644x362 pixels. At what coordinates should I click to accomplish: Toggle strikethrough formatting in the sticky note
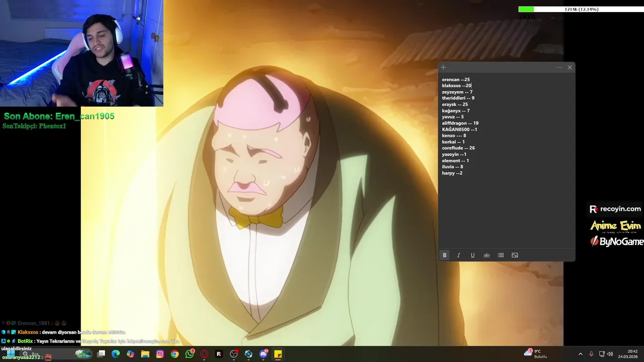(x=487, y=255)
